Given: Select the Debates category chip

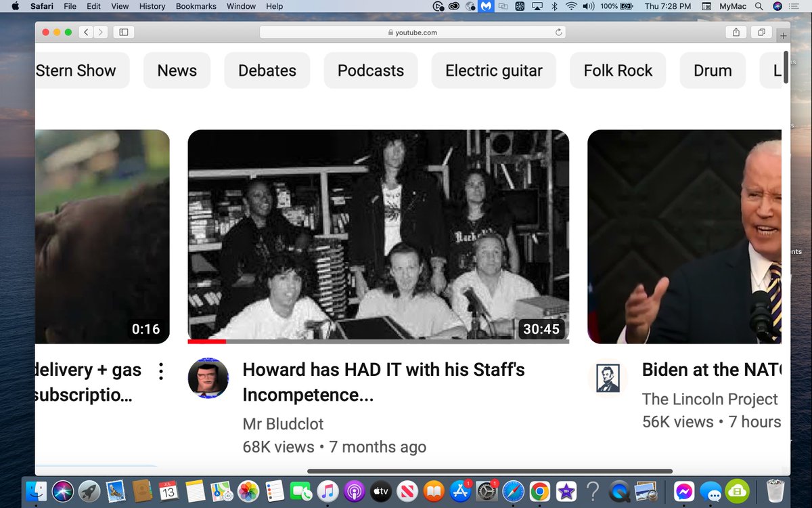Looking at the screenshot, I should [267, 70].
